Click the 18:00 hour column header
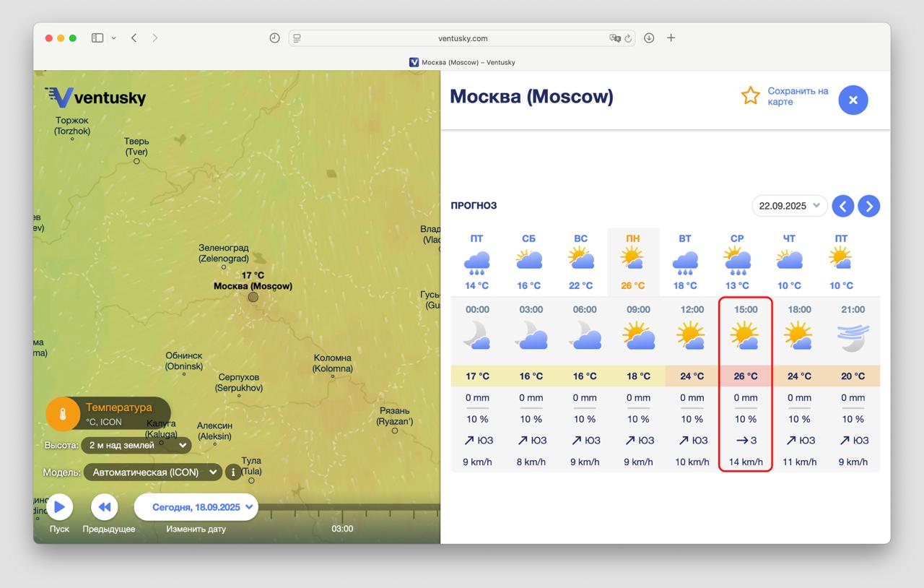924x588 pixels. point(799,309)
